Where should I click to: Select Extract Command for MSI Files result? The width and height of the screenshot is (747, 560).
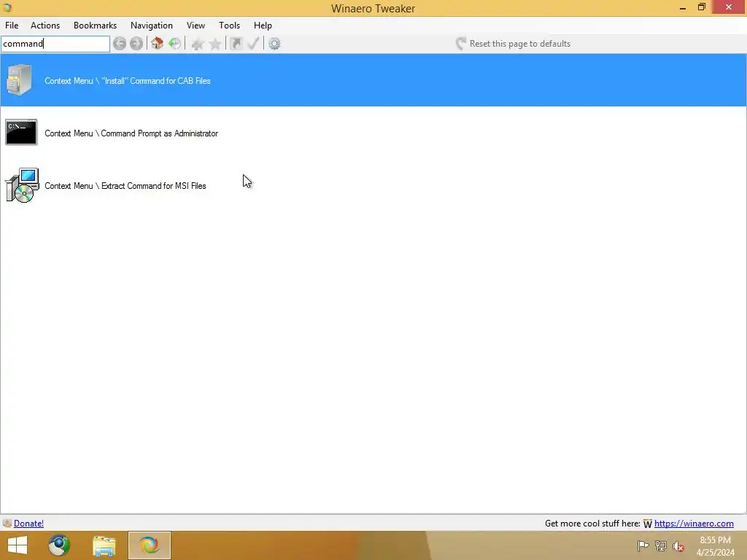point(373,186)
